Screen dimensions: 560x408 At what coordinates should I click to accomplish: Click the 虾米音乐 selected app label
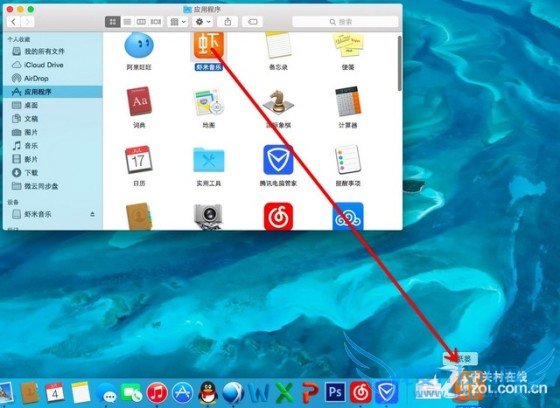coord(209,67)
